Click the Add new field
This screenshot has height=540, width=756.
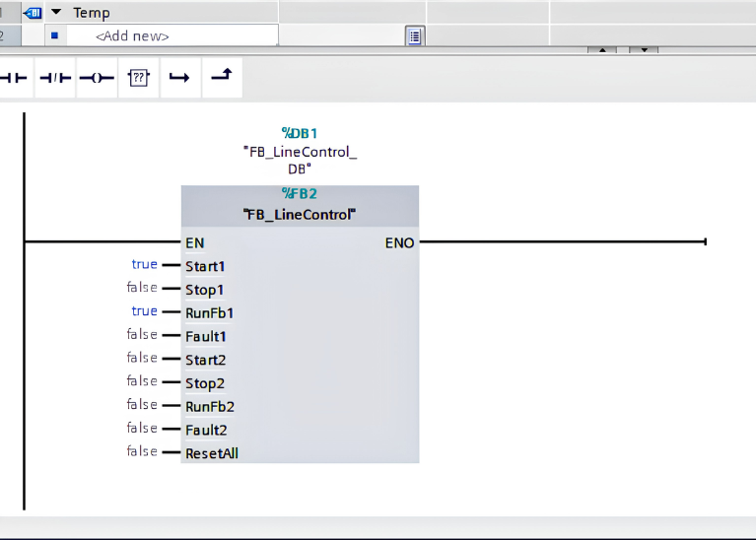tap(172, 35)
